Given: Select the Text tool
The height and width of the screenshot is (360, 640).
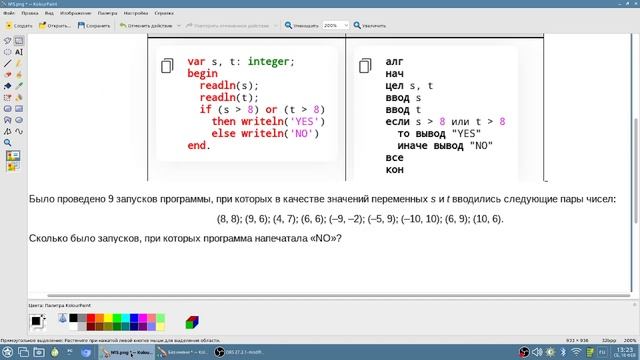Looking at the screenshot, I should 19,52.
